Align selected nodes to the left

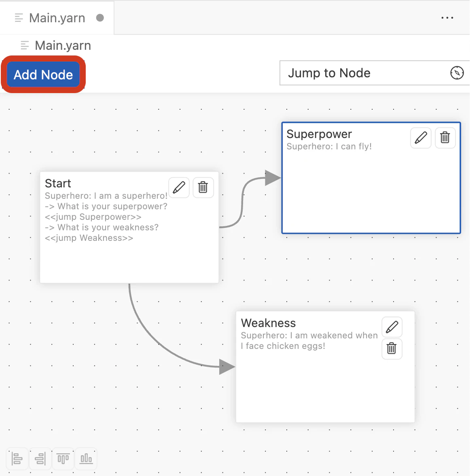[x=17, y=459]
